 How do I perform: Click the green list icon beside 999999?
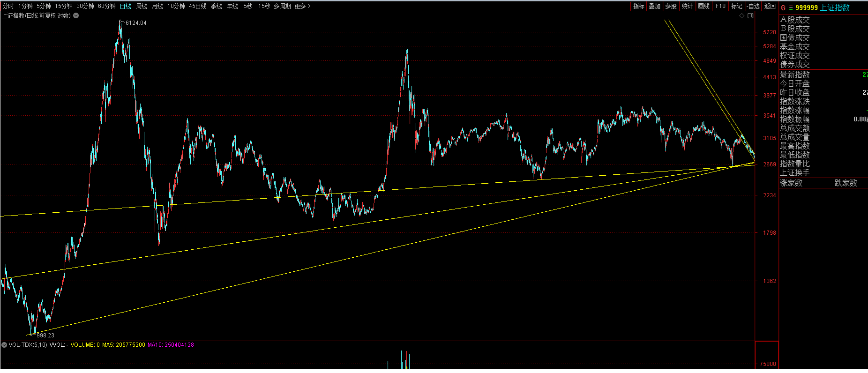(791, 8)
